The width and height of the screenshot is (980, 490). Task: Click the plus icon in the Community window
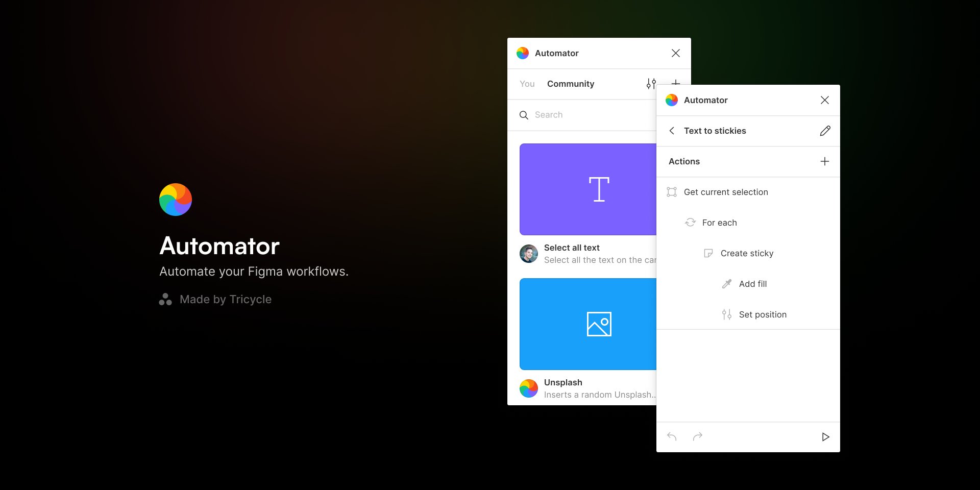point(676,83)
